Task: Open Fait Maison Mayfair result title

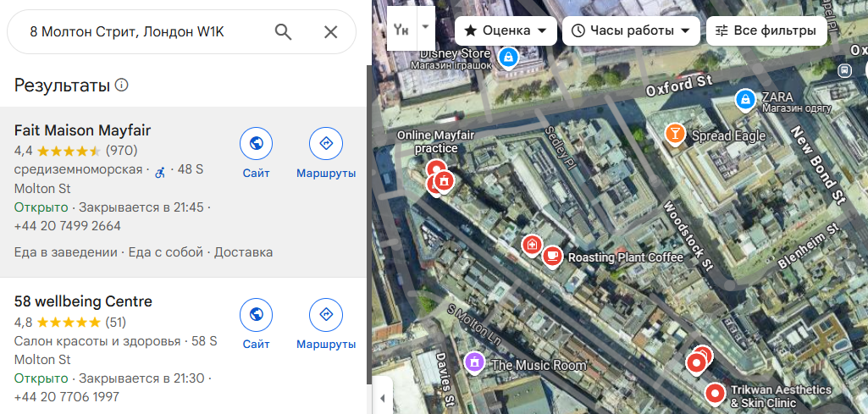Action: [x=83, y=130]
